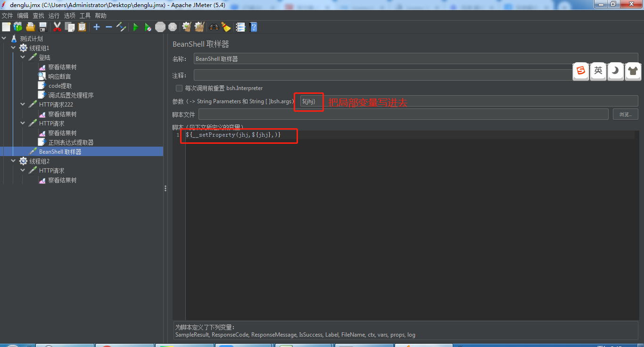This screenshot has width=644, height=347.
Task: Focus the 名称 name field
Action: [416, 59]
